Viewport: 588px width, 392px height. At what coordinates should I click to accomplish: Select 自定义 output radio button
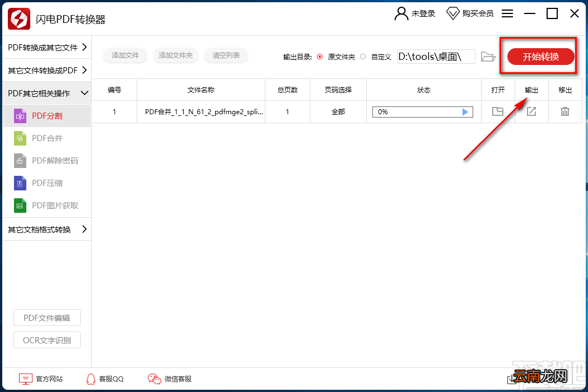[363, 57]
